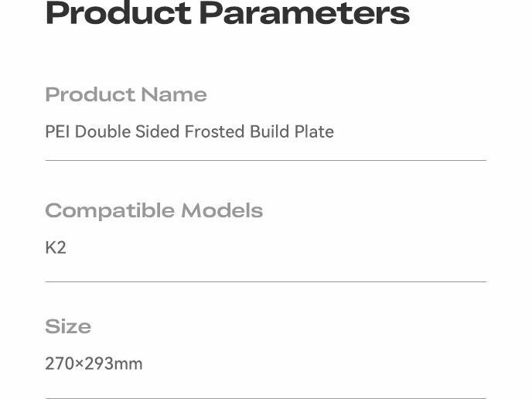Screen dimensions: 532x399
Task: Click the word Build in the product name
Action: tap(268, 131)
